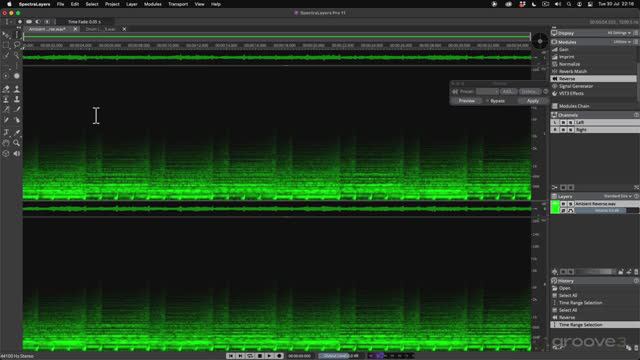Screen dimensions: 640x360
Task: Click the green layer color swatch
Action: tap(555, 207)
